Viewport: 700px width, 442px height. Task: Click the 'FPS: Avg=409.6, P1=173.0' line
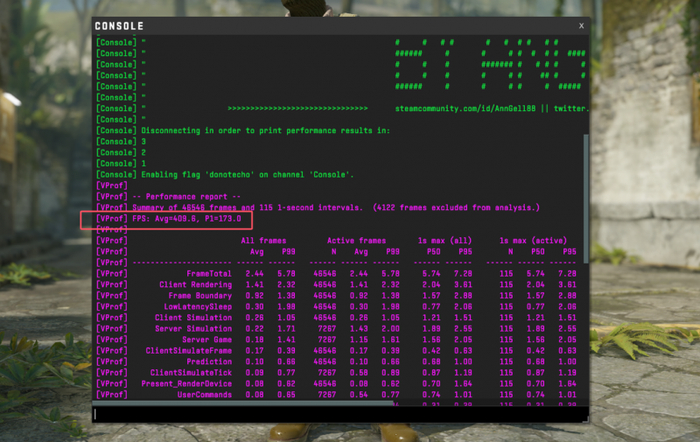187,219
